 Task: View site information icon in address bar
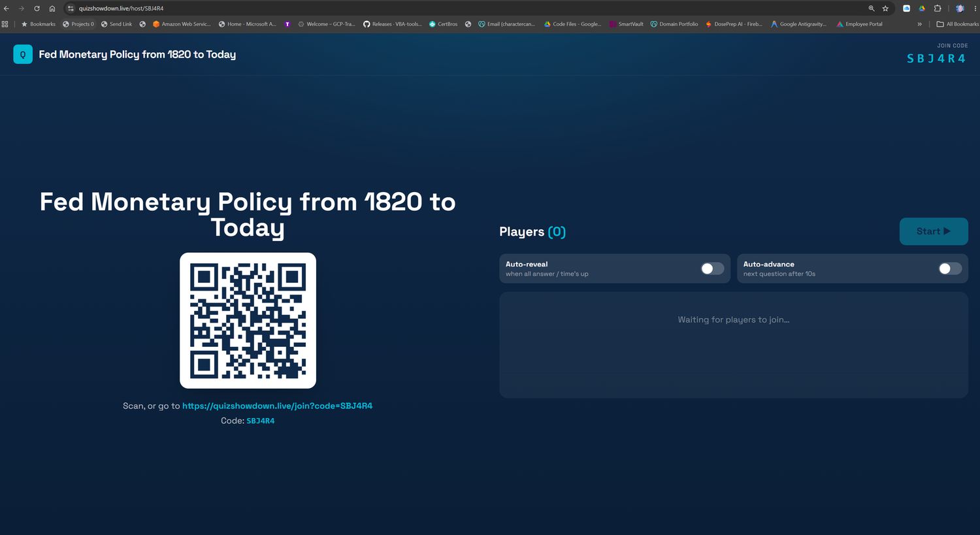(x=71, y=8)
